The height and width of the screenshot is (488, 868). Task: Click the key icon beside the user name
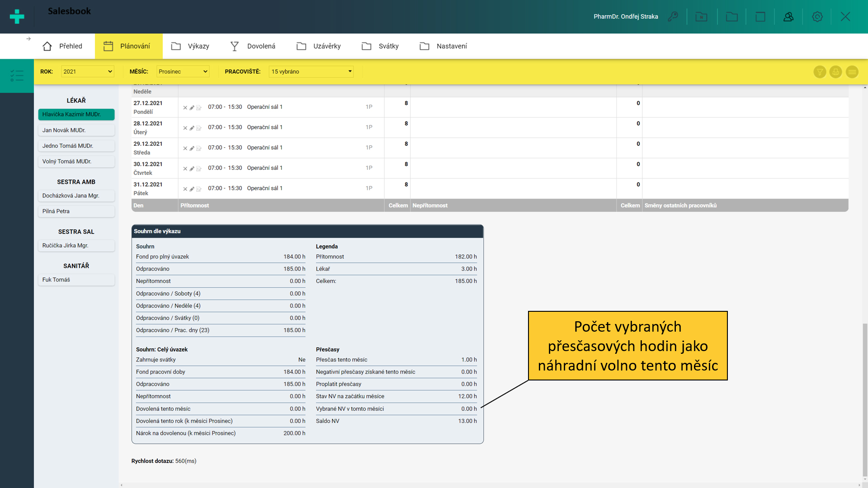coord(673,17)
